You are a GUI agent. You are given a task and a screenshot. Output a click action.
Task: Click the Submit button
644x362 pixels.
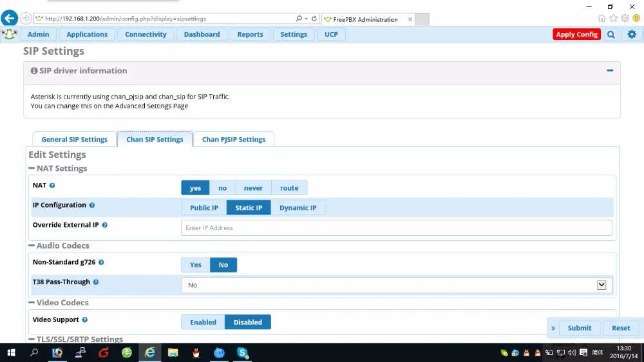(x=580, y=328)
